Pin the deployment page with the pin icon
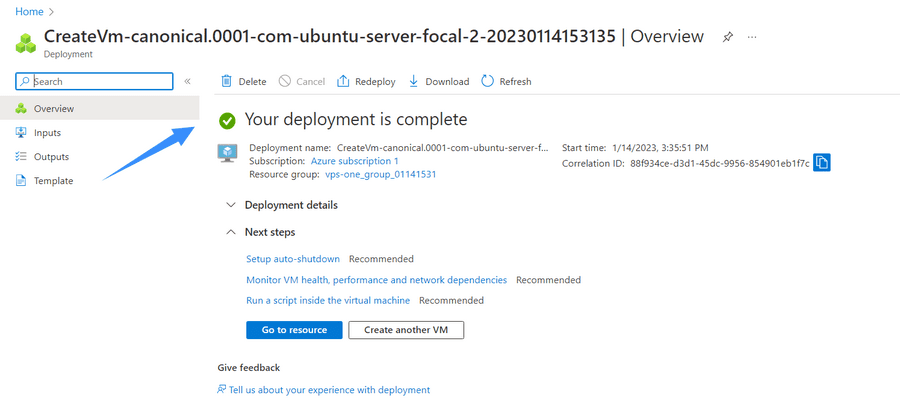The height and width of the screenshot is (409, 900). coord(728,37)
